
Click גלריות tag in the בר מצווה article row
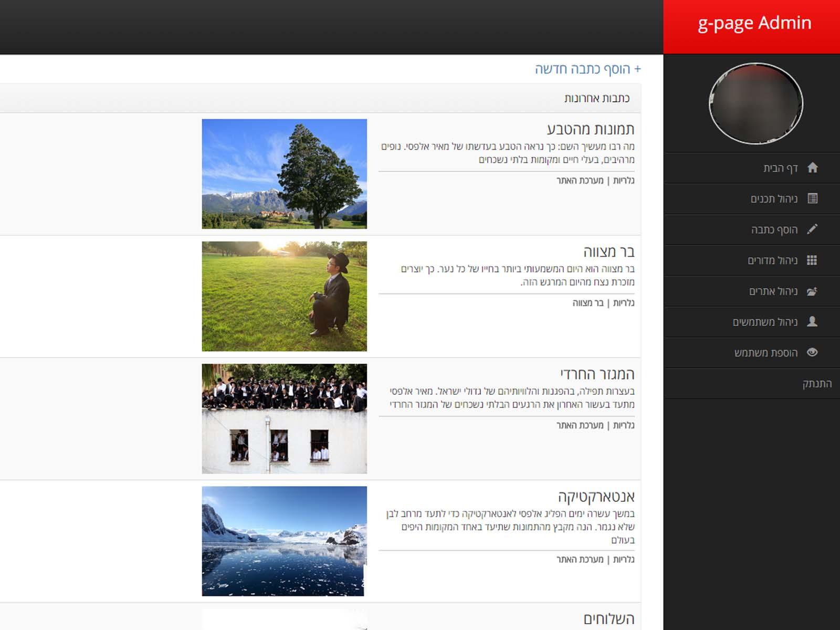624,303
